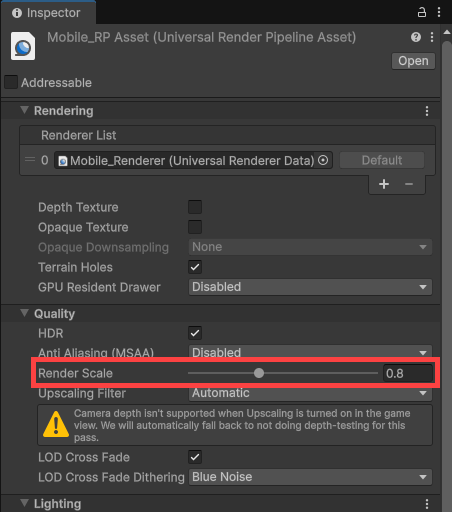Uncheck the Terrain Holes checkbox

(x=195, y=267)
